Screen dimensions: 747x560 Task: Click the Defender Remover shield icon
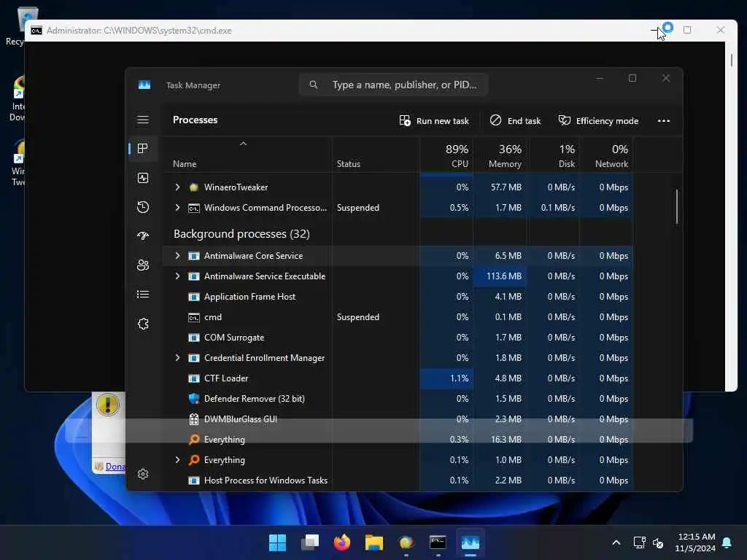(x=193, y=399)
